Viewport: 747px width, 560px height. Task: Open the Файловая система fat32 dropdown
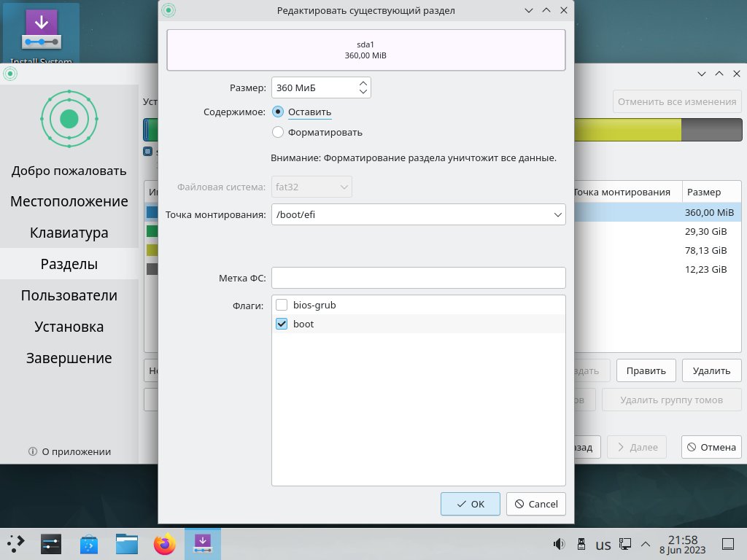[311, 187]
